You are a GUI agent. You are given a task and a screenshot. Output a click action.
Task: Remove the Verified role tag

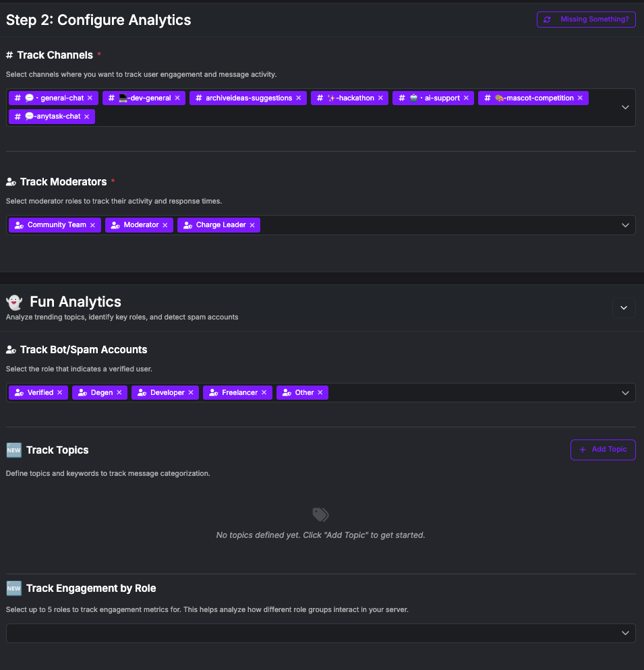click(x=60, y=392)
